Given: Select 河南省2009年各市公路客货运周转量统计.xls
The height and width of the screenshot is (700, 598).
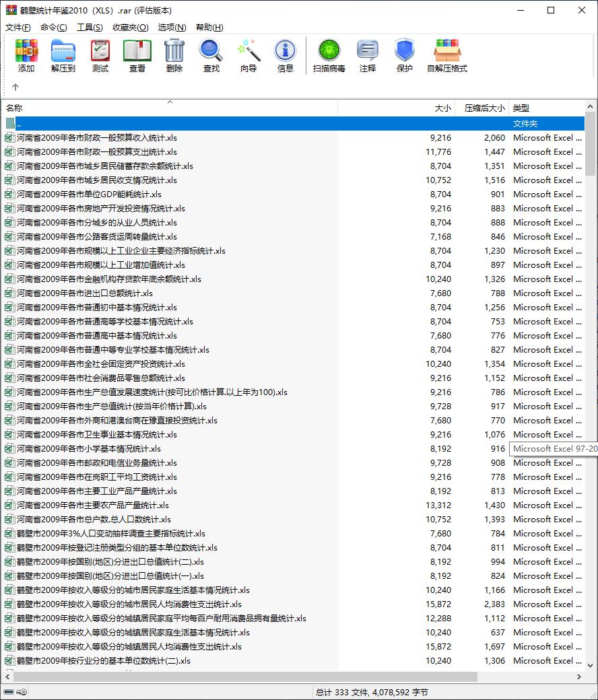Looking at the screenshot, I should coord(97,237).
